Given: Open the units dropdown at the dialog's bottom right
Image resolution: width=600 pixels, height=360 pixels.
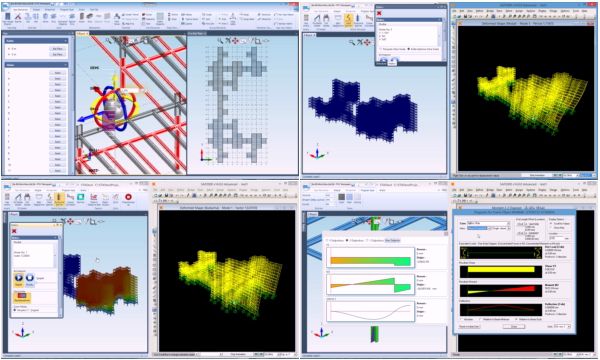Looking at the screenshot, I should pyautogui.click(x=562, y=326).
